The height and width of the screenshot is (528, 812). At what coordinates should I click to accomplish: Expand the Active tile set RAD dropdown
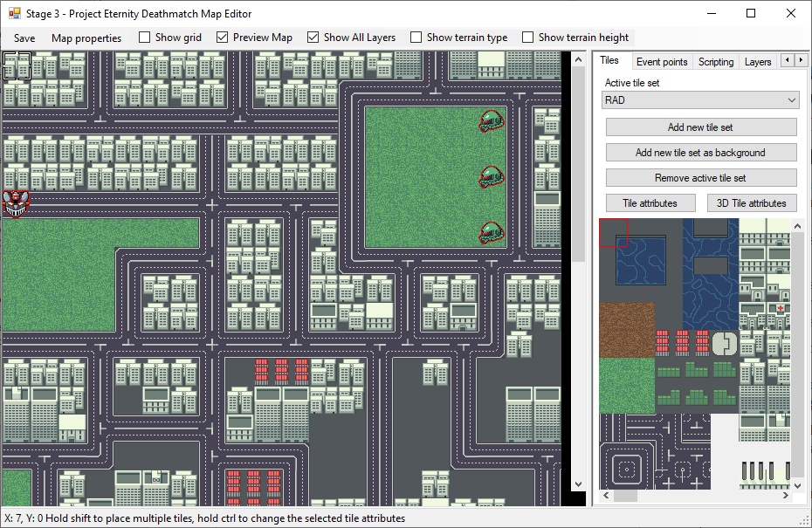(x=700, y=99)
